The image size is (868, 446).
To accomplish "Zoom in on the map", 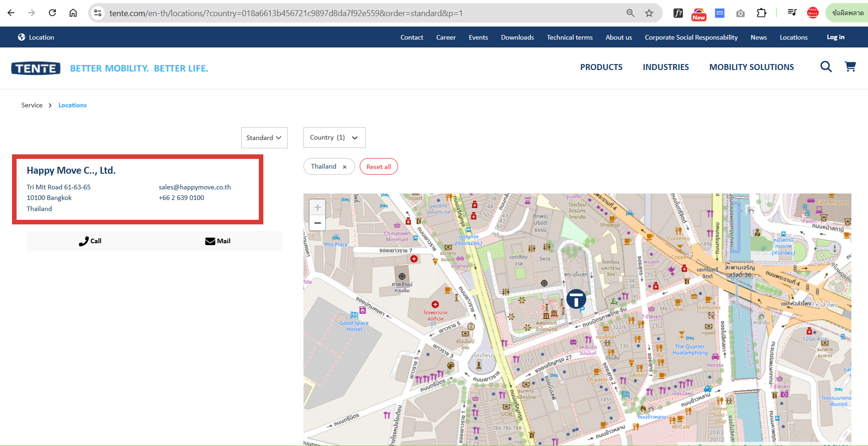I will coord(317,207).
